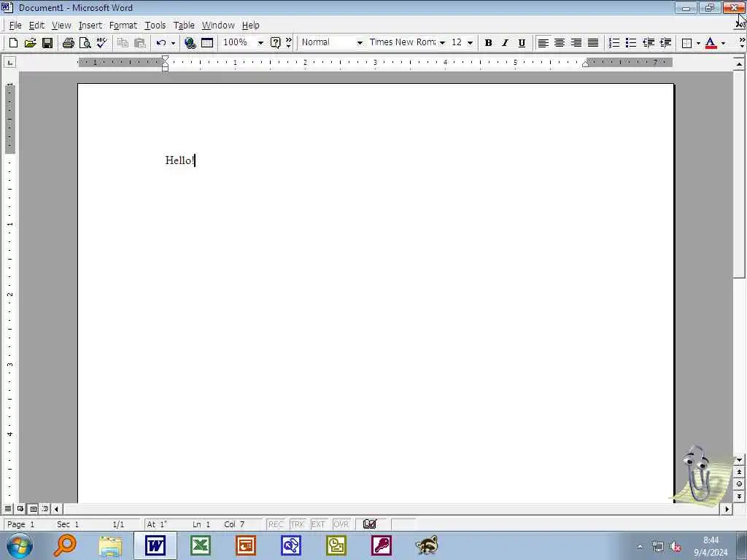Screen dimensions: 747x560
Task: Switch to Outline view
Action: coord(45,509)
